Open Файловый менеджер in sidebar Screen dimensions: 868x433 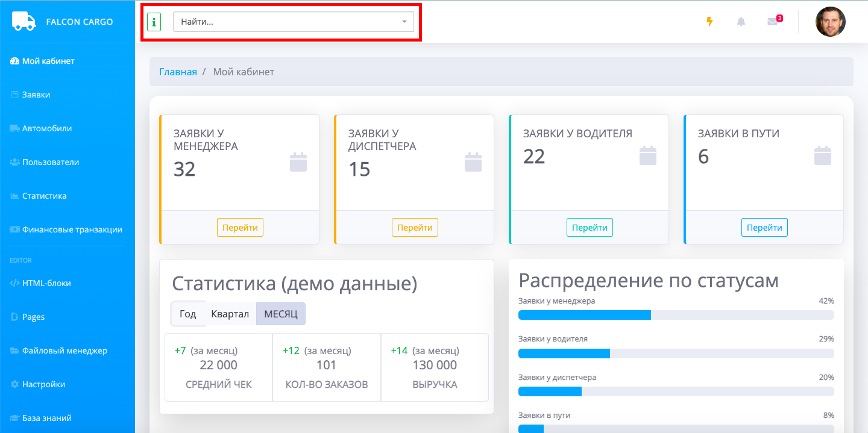64,350
